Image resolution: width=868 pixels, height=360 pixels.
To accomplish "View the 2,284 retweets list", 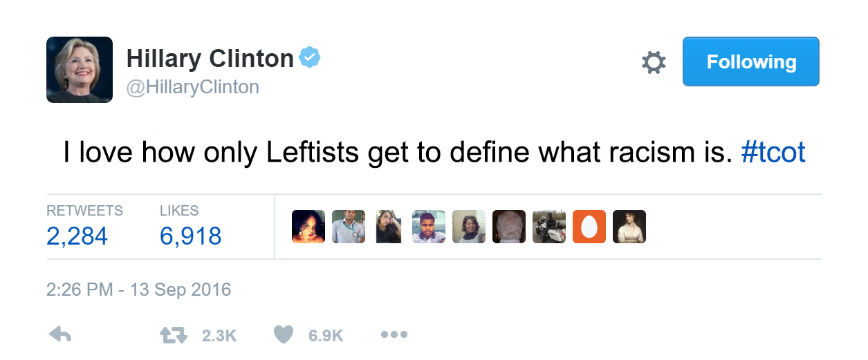I will (x=77, y=236).
